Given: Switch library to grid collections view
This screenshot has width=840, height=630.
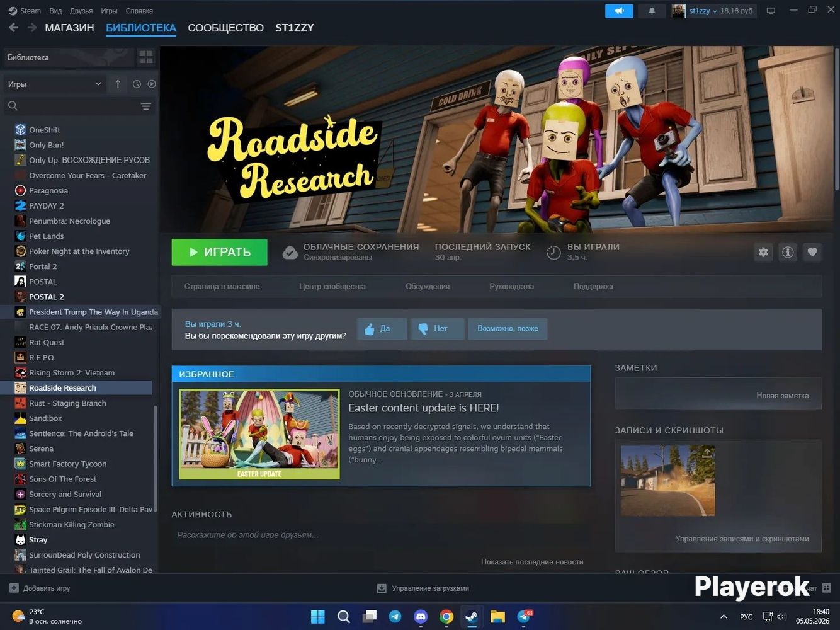Looking at the screenshot, I should (146, 57).
